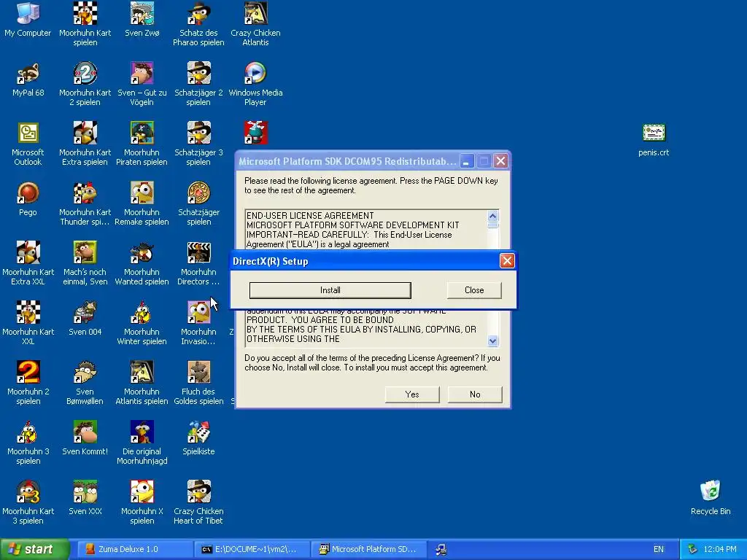
Task: Accept the license with Yes button
Action: coord(412,394)
